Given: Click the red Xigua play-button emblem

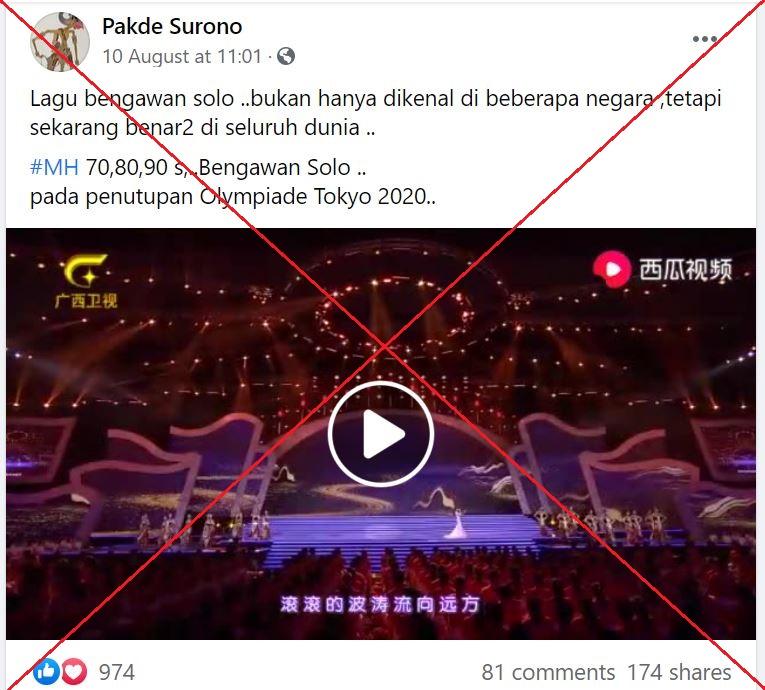Looking at the screenshot, I should 612,269.
